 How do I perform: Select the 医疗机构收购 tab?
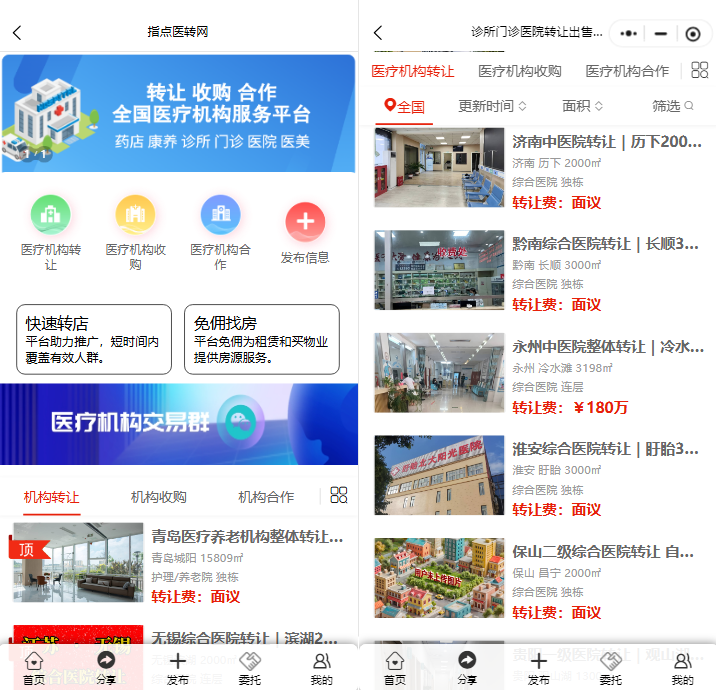(519, 71)
